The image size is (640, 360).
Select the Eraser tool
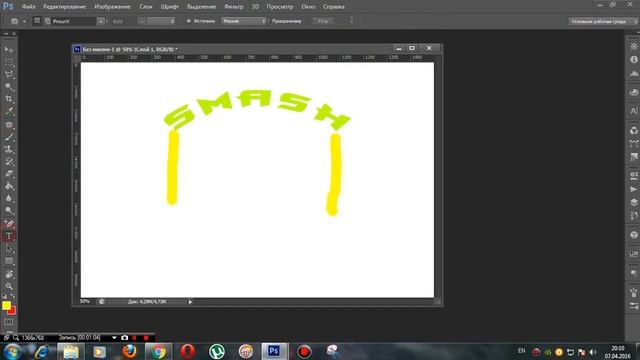(x=9, y=174)
